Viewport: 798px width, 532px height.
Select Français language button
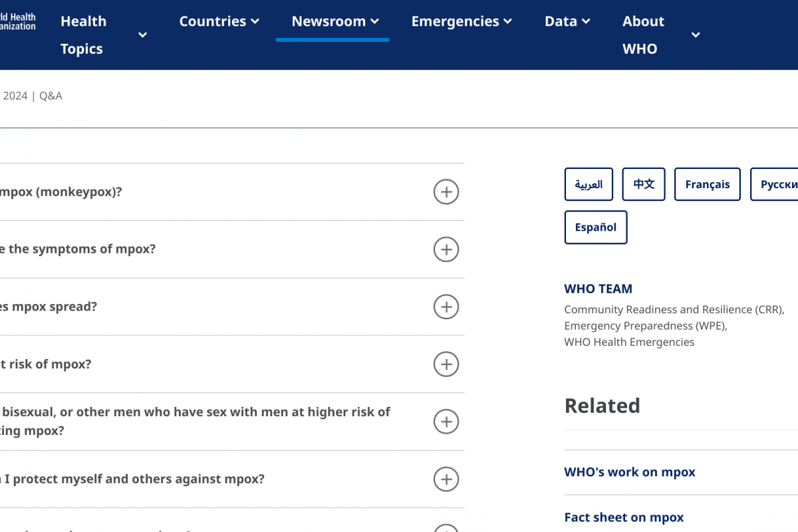pyautogui.click(x=707, y=184)
